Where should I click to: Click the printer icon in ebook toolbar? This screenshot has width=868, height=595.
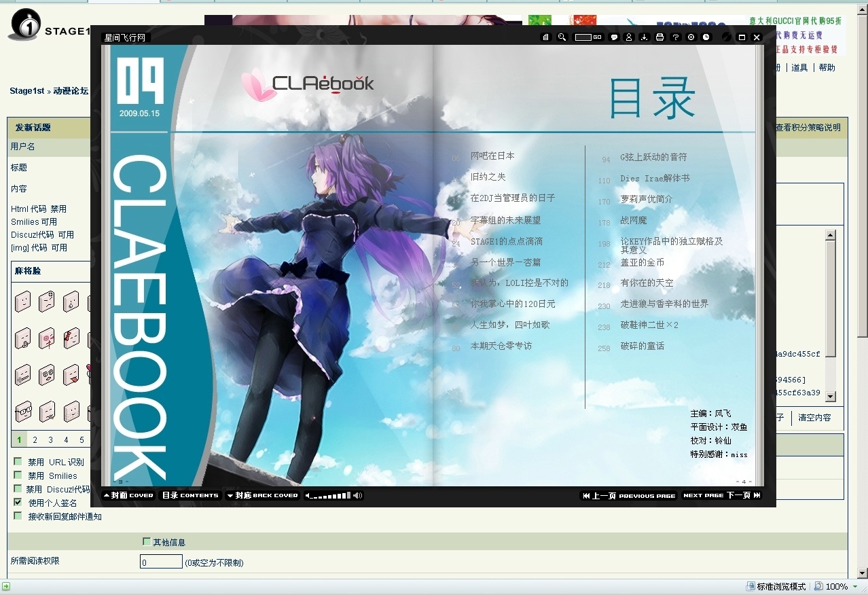click(x=659, y=37)
